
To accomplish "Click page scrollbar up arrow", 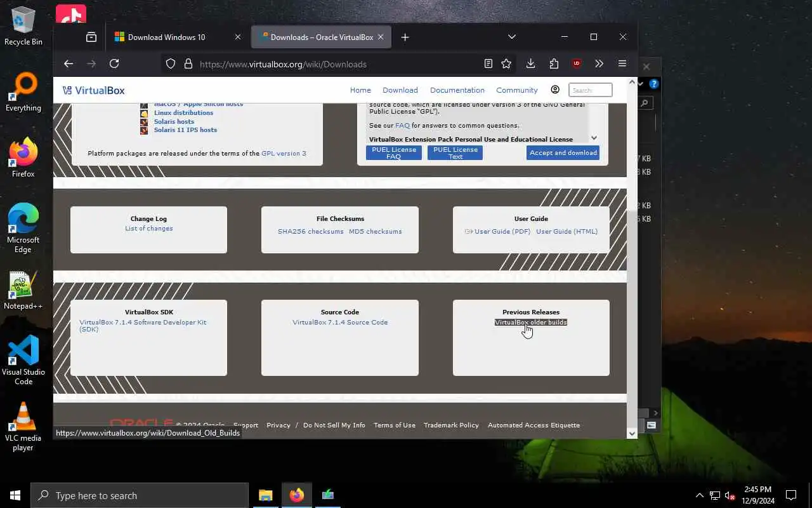I will coord(632,82).
